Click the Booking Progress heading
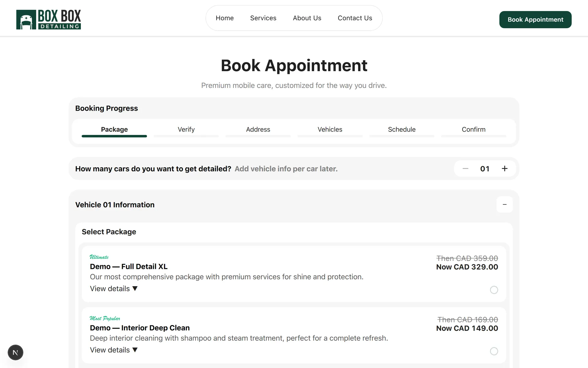 [107, 108]
